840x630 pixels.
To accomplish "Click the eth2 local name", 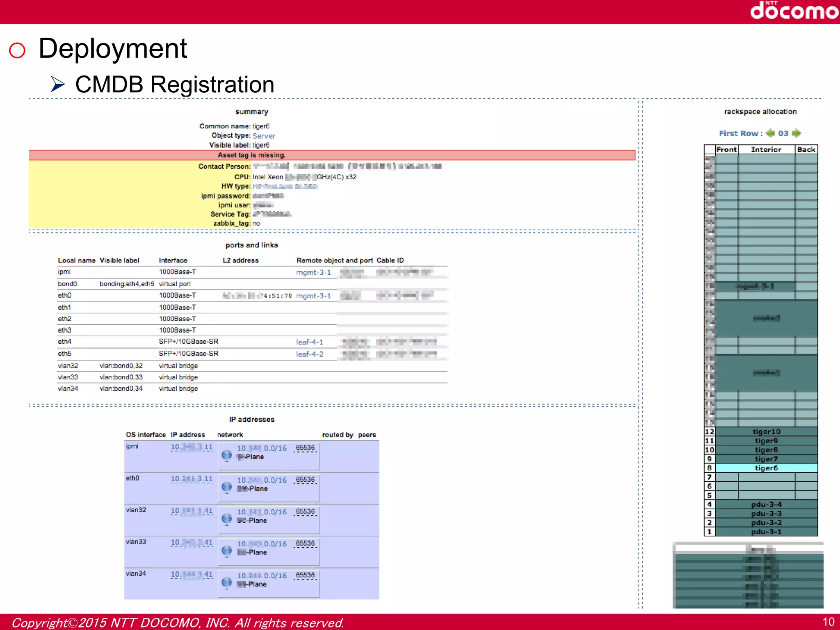I will [x=64, y=319].
